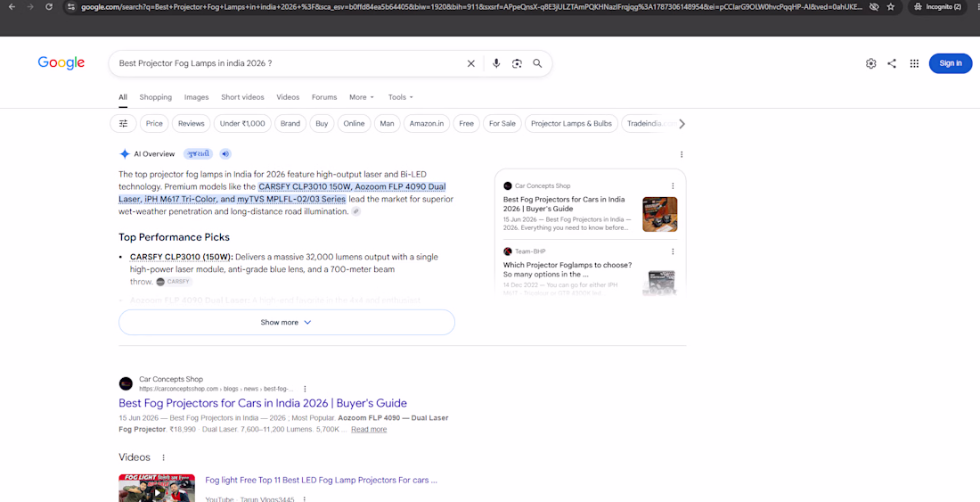Switch to the Forums tab
The height and width of the screenshot is (502, 980).
(324, 97)
